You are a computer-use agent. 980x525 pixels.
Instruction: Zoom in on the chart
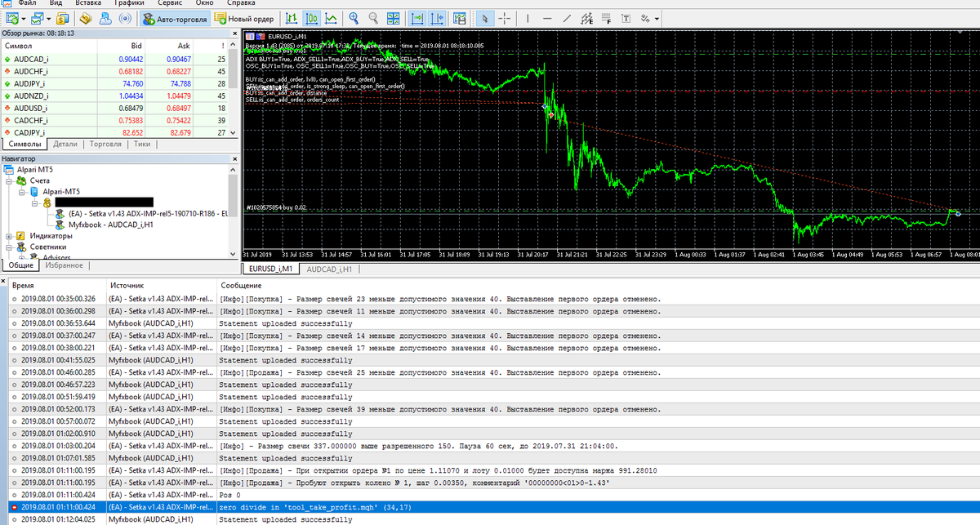[x=353, y=18]
